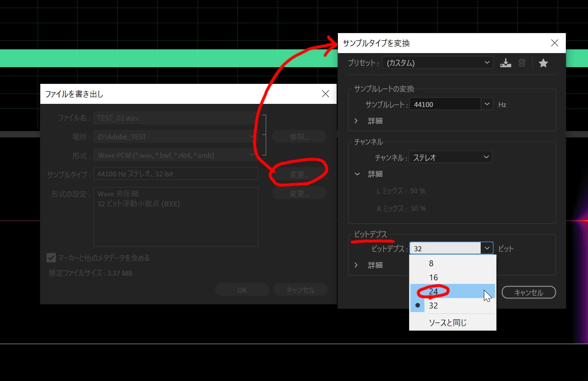
Task: Open the 場所 D:\Adobe_TEST dropdown
Action: [x=176, y=137]
